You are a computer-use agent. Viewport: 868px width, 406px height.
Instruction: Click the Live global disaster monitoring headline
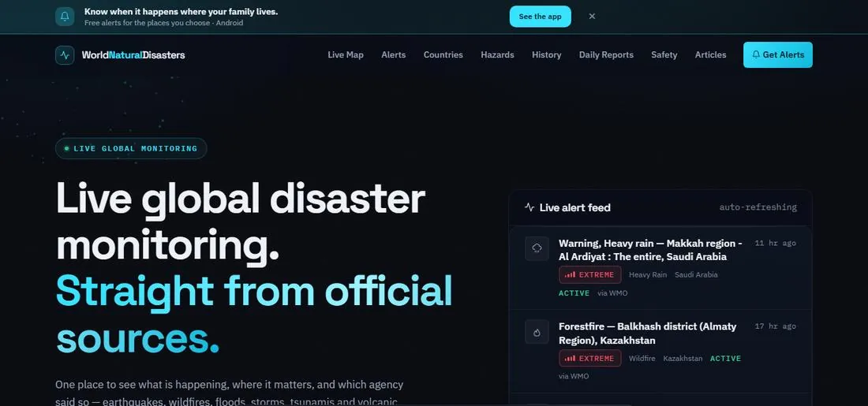tap(241, 222)
